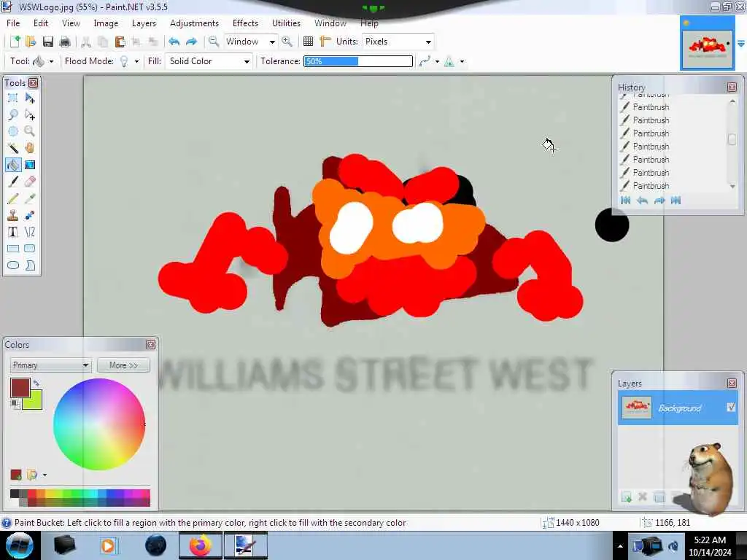Step backward in the History panel
This screenshot has height=560, width=747.
[x=642, y=201]
